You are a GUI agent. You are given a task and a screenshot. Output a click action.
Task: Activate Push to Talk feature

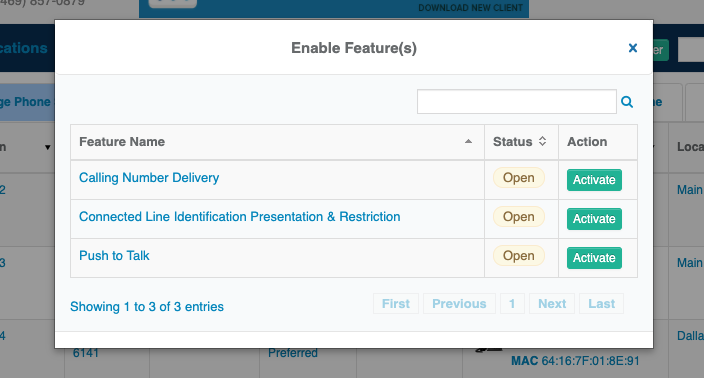[594, 258]
